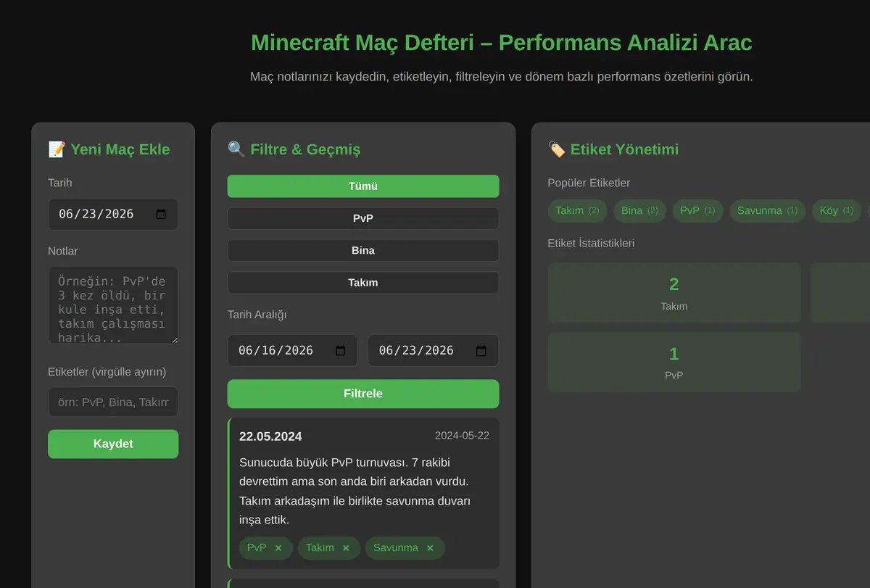Screen dimensions: 870x588
Task: Select the Bina filter tab
Action: point(363,250)
